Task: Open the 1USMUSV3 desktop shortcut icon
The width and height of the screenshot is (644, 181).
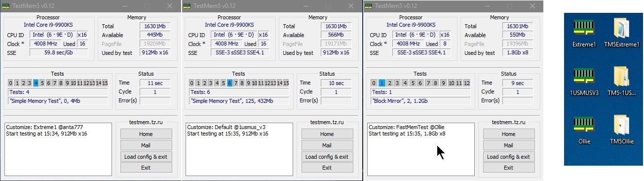Action: point(584,77)
